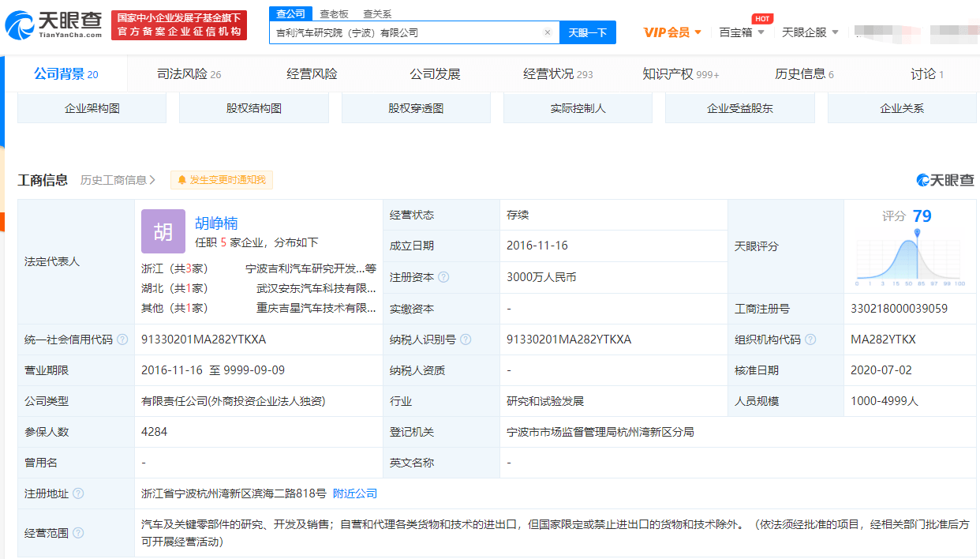The width and height of the screenshot is (980, 559).
Task: Click help icon next to 注册地址
Action: click(x=78, y=493)
